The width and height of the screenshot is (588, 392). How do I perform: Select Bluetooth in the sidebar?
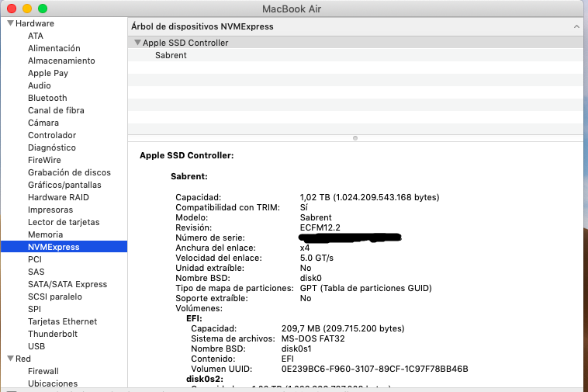(47, 98)
